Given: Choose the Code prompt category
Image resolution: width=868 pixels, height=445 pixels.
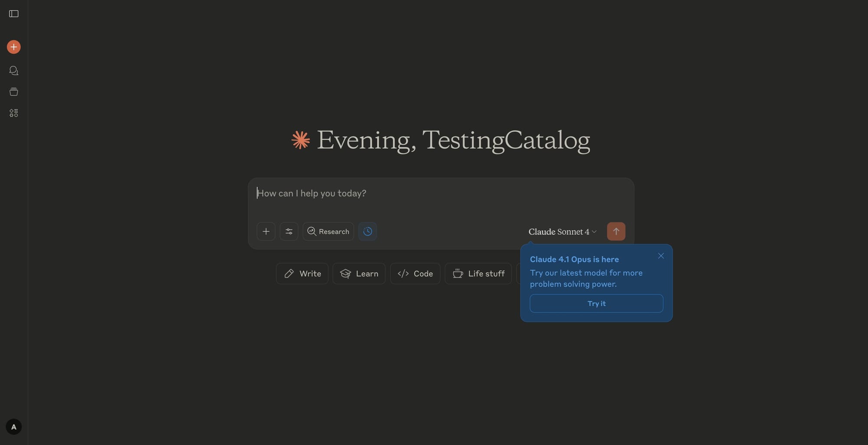Looking at the screenshot, I should (415, 274).
